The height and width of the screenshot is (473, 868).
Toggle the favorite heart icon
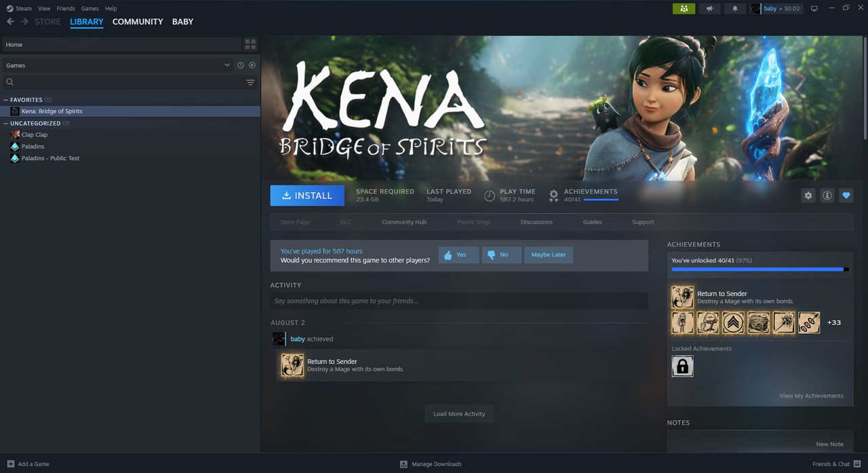[x=846, y=195]
